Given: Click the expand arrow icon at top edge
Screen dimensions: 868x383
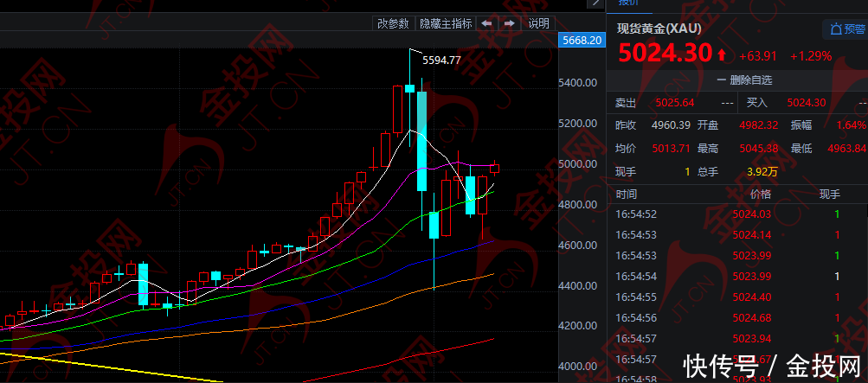Looking at the screenshot, I should pyautogui.click(x=595, y=3).
